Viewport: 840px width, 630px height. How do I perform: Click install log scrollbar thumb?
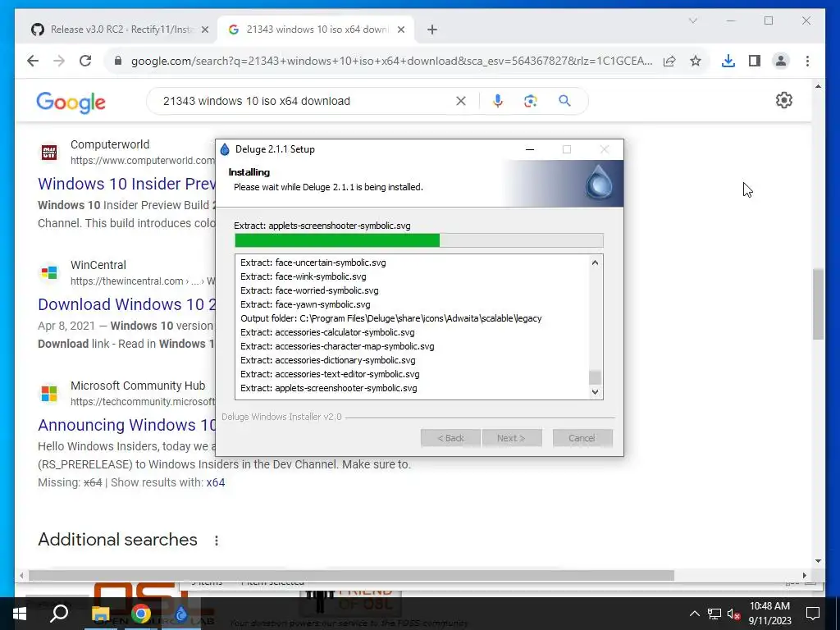[595, 377]
